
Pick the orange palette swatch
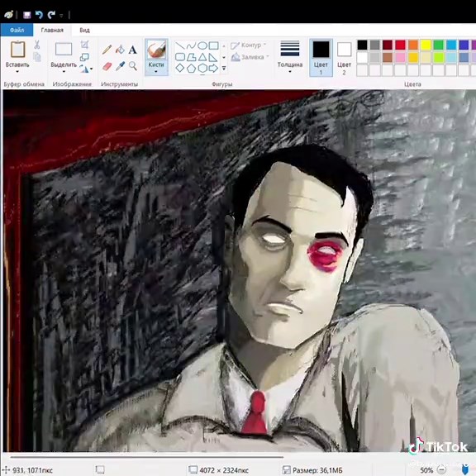click(413, 45)
